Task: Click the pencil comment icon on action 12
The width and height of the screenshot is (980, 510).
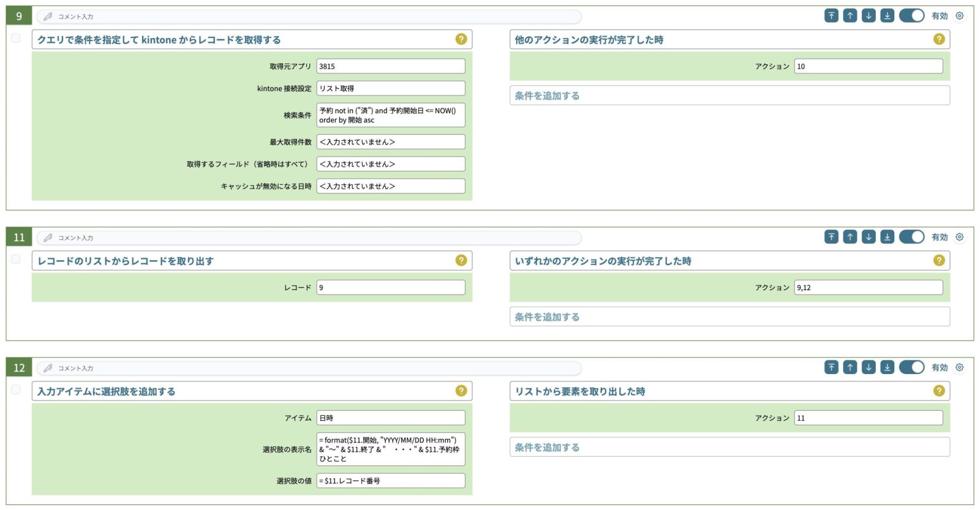Action: click(x=48, y=368)
